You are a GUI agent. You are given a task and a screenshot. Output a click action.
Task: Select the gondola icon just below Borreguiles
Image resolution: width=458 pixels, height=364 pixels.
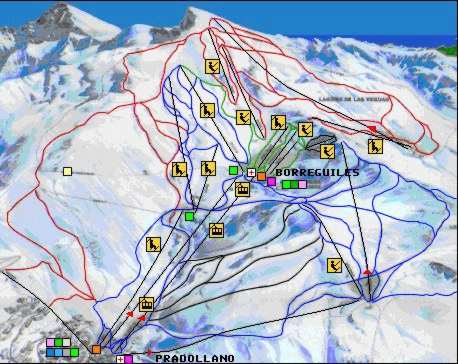[242, 189]
